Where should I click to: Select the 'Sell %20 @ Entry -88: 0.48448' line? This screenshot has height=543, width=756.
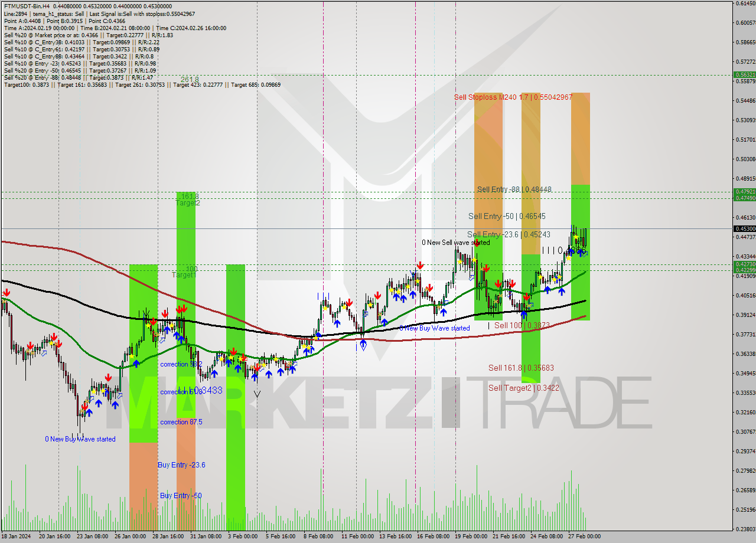(x=79, y=77)
